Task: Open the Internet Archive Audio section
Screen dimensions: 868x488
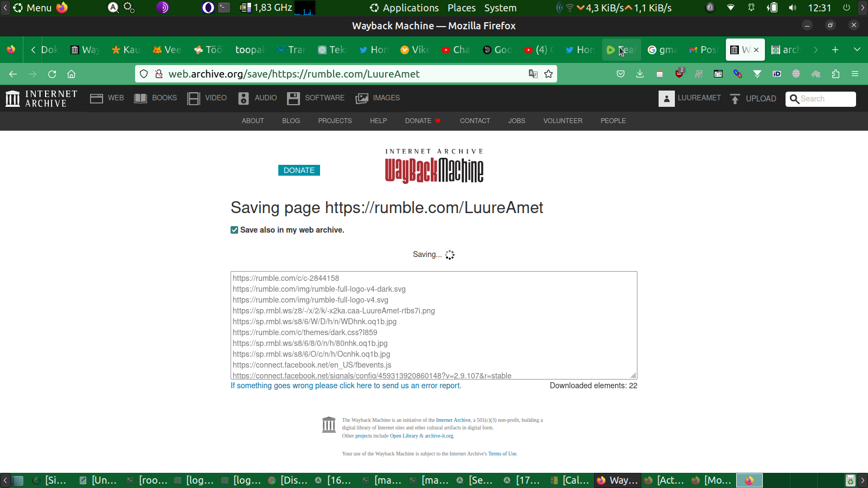Action: pyautogui.click(x=257, y=98)
